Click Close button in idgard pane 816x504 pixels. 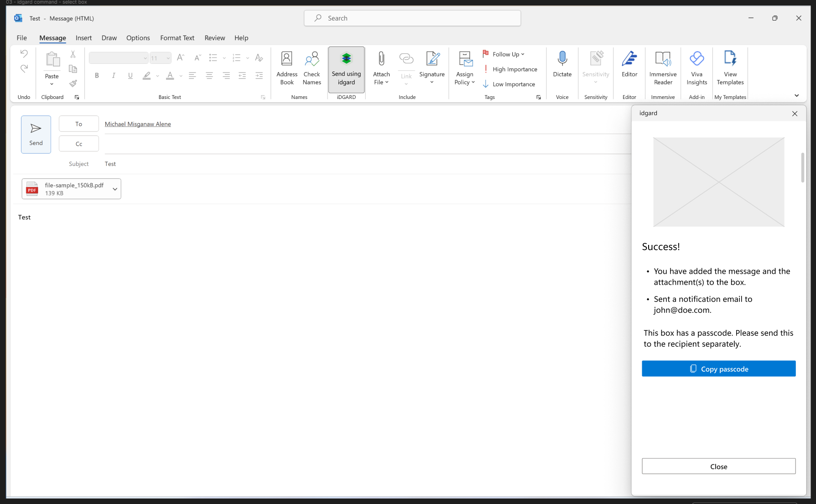click(x=718, y=467)
